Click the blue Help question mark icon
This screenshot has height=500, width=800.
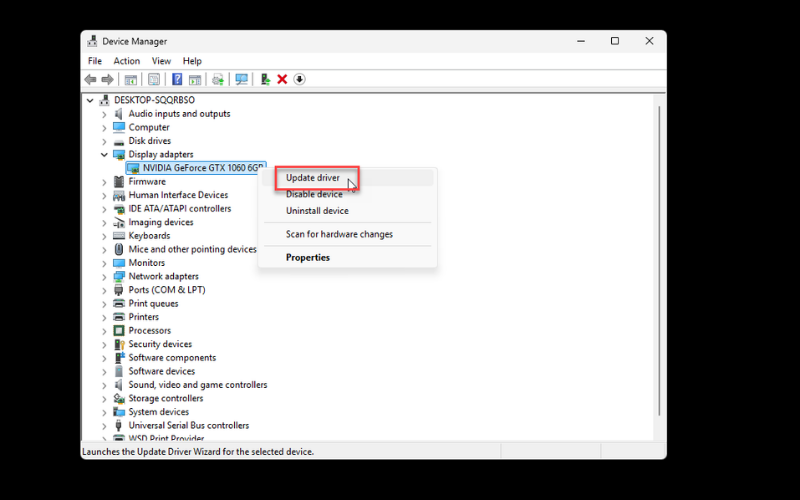click(177, 79)
